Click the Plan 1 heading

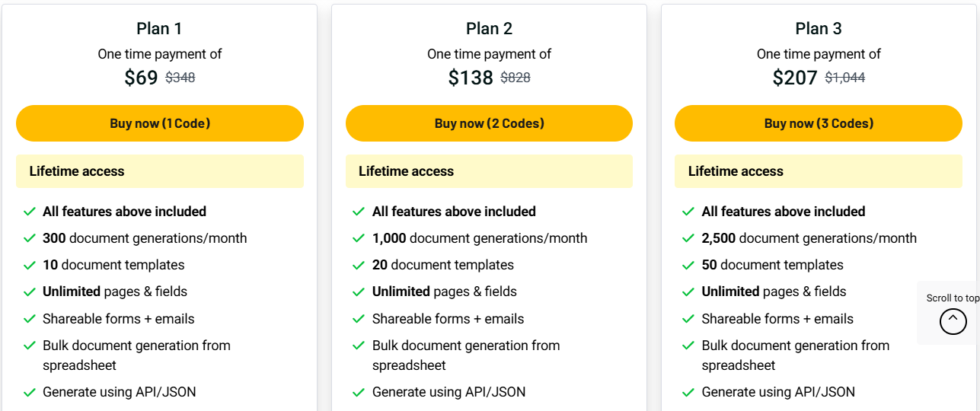click(x=159, y=29)
